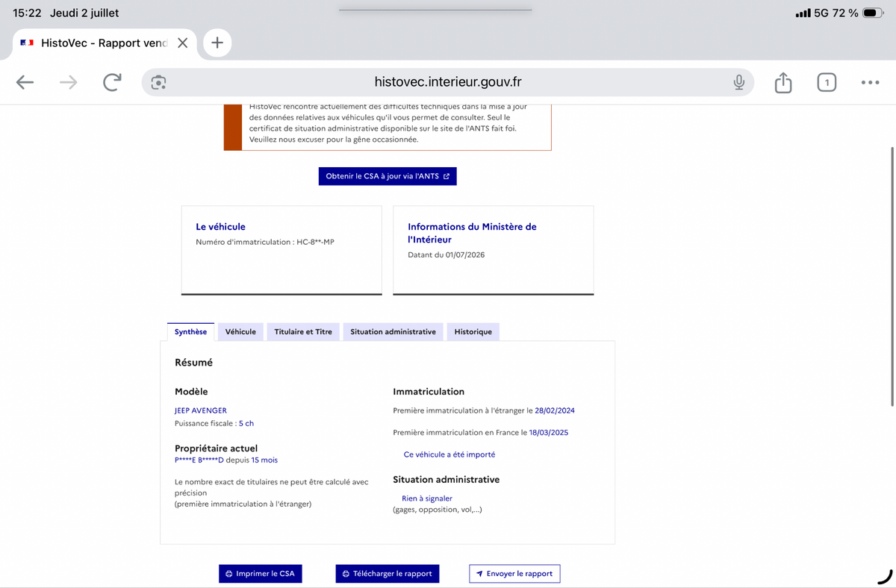Tap the browser forward arrow
Viewport: 896px width, 588px height.
point(68,82)
